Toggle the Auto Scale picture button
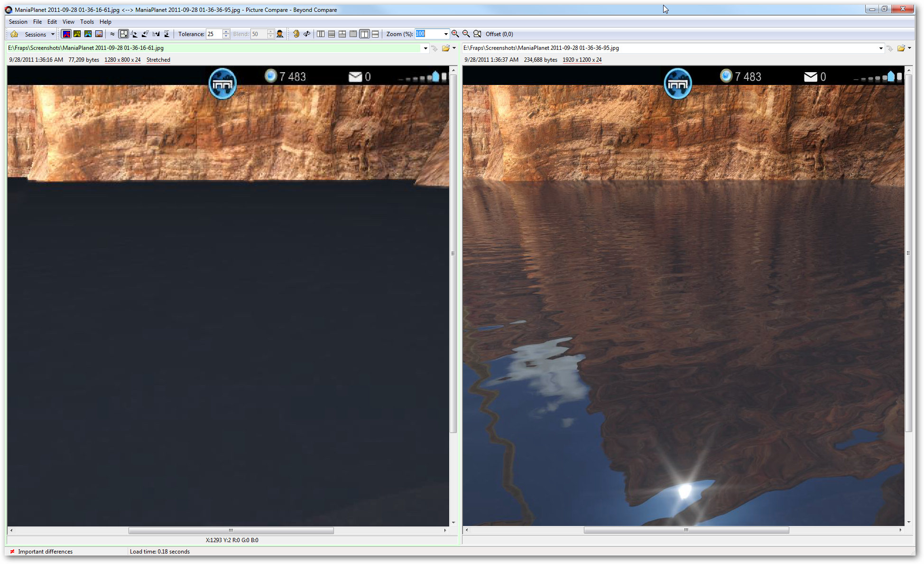Image resolution: width=924 pixels, height=564 pixels. tap(124, 34)
